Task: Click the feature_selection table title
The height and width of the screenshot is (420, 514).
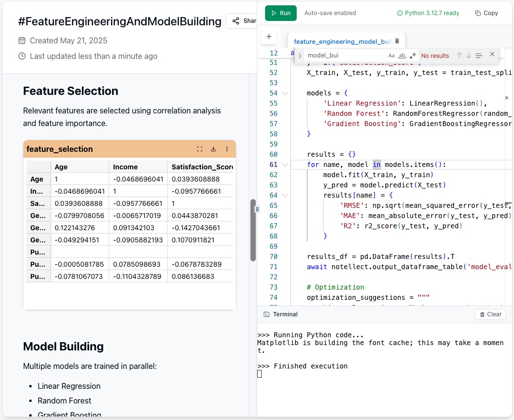Action: pyautogui.click(x=59, y=149)
